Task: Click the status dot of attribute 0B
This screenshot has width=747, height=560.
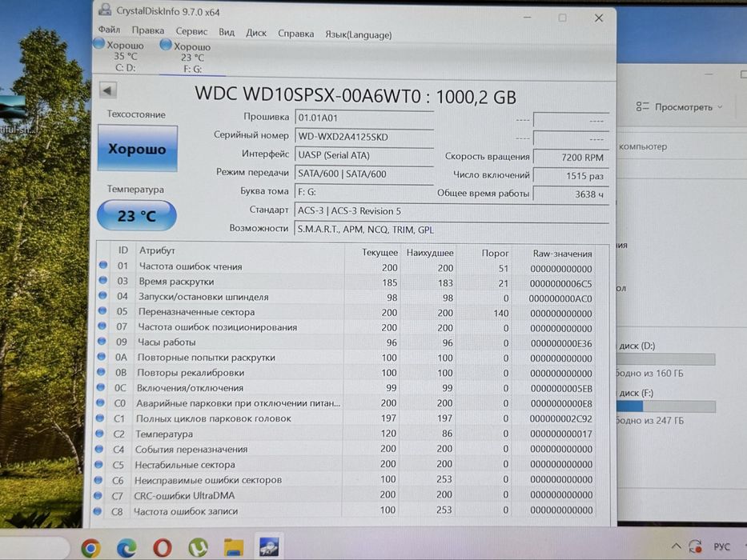Action: (x=101, y=372)
